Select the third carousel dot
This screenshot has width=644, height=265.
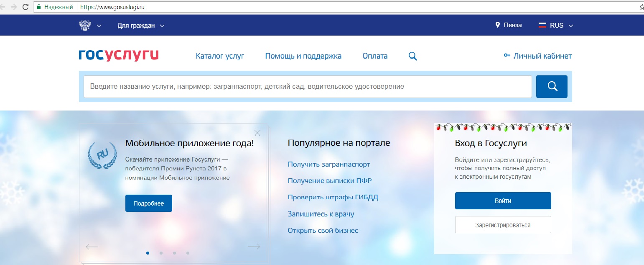pos(175,253)
